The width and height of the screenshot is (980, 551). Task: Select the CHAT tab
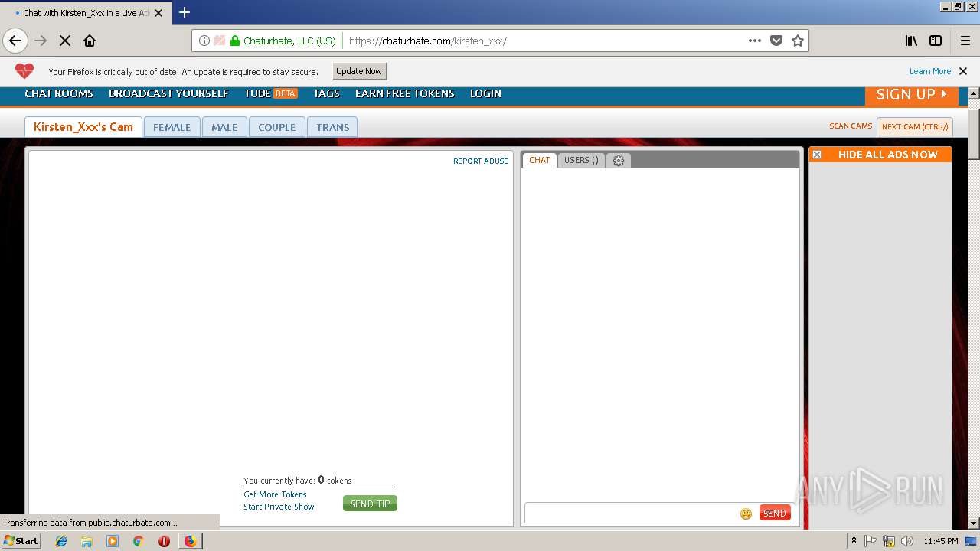(540, 160)
